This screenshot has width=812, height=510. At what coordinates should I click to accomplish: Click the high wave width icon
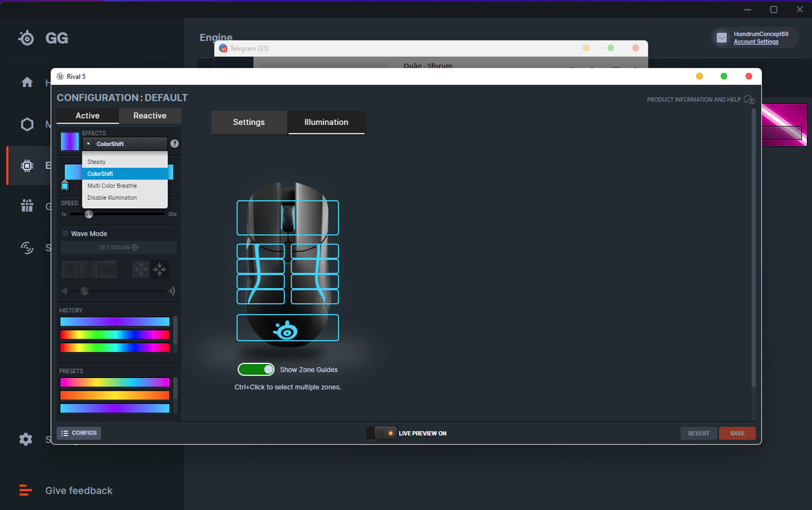171,291
